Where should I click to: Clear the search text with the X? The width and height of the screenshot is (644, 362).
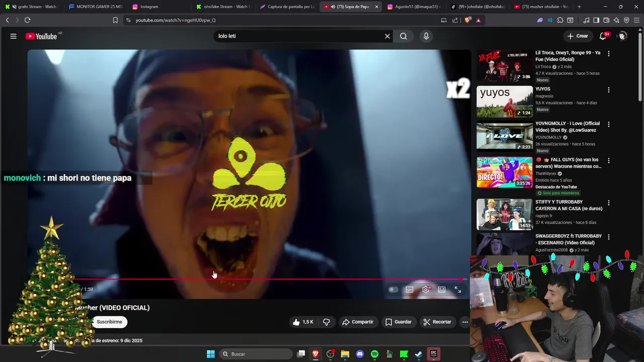tap(387, 36)
